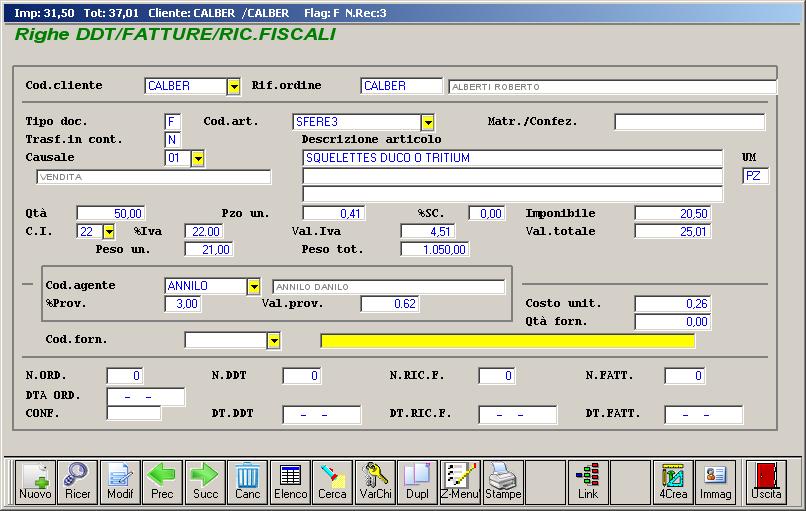Click the second description line field

tap(512, 176)
